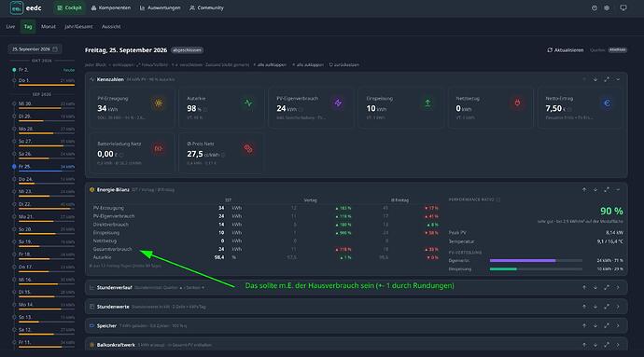The height and width of the screenshot is (357, 644).
Task: Move Speicher block down
Action: click(595, 325)
